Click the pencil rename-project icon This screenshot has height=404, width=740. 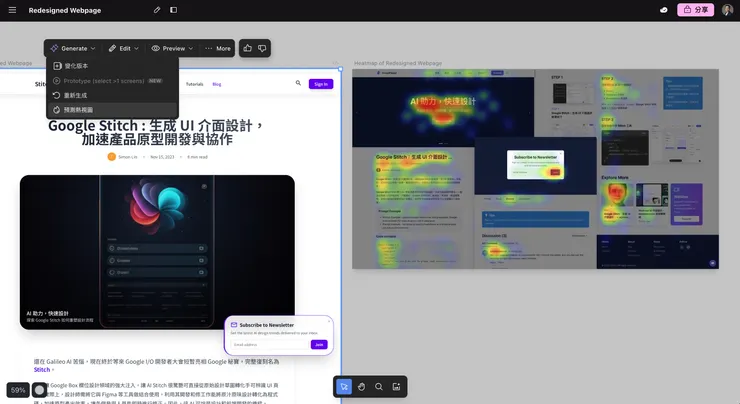tap(157, 10)
